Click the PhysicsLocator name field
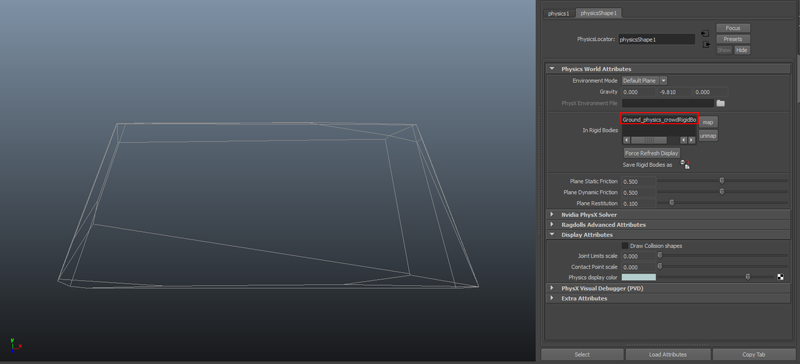The image size is (800, 364). (656, 39)
